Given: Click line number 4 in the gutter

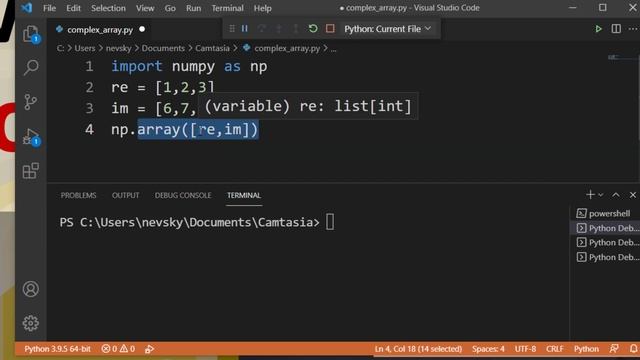Looking at the screenshot, I should 89,130.
